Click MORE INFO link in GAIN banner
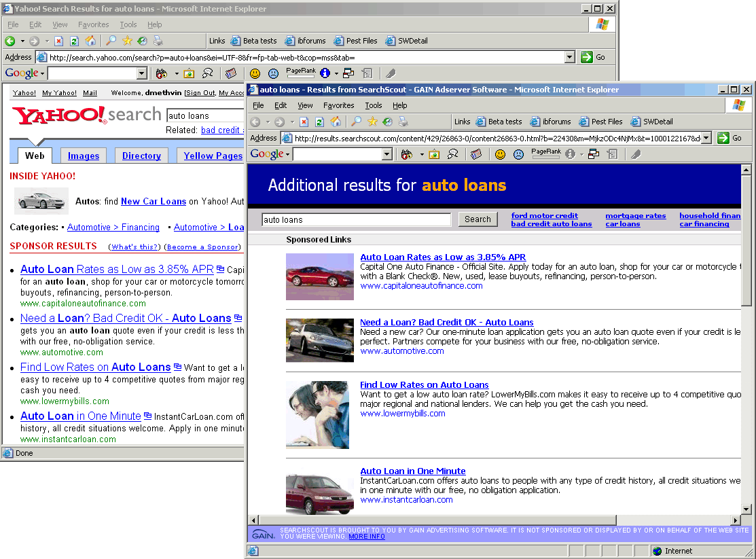This screenshot has height=559, width=756. [366, 537]
